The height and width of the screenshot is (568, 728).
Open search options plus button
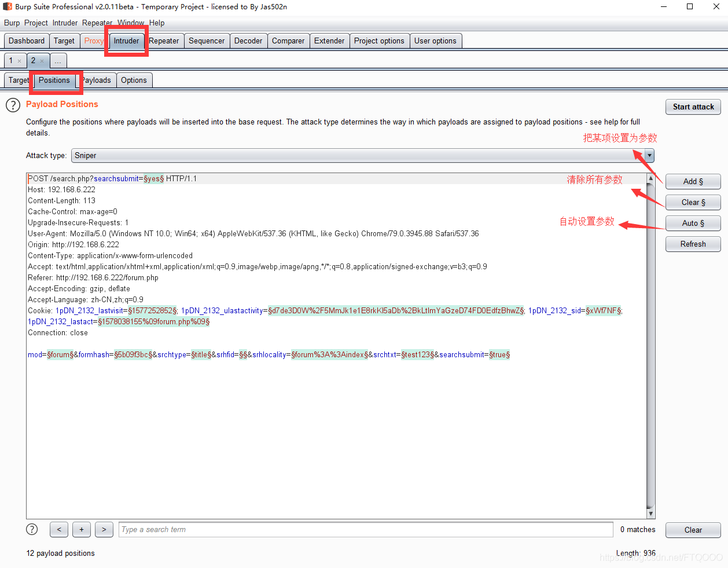[82, 529]
